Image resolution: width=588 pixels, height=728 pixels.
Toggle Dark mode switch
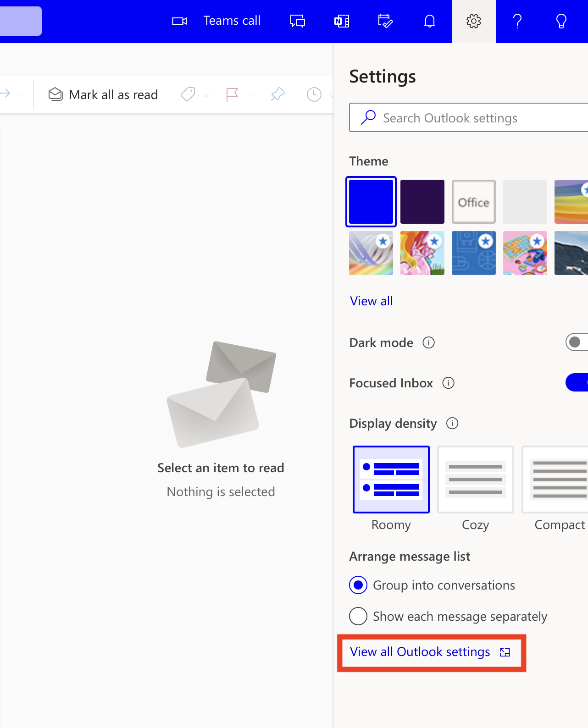tap(577, 342)
